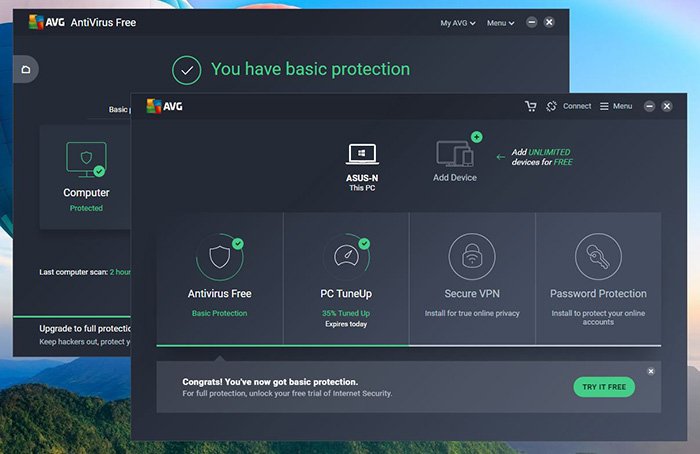Image resolution: width=700 pixels, height=454 pixels.
Task: Click 'Upgrade to full protection' in back window
Action: tap(85, 329)
